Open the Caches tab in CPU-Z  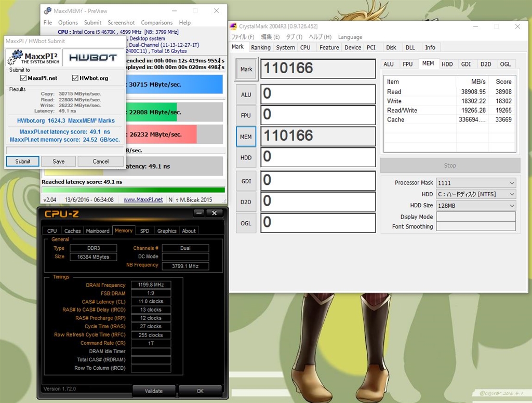click(x=73, y=231)
